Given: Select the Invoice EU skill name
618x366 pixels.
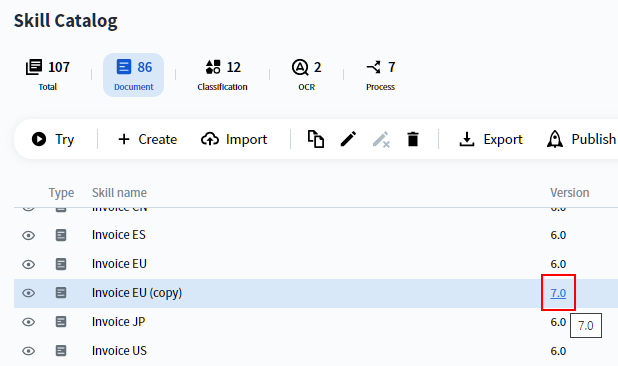Looking at the screenshot, I should [x=119, y=264].
